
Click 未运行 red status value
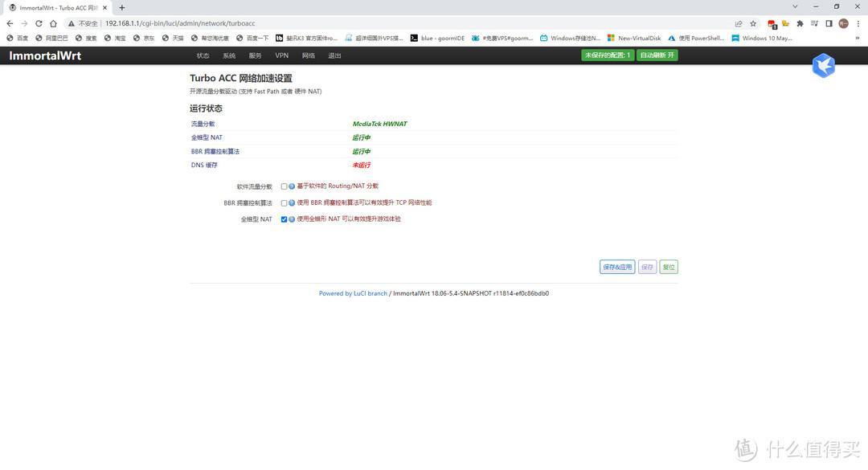click(362, 165)
